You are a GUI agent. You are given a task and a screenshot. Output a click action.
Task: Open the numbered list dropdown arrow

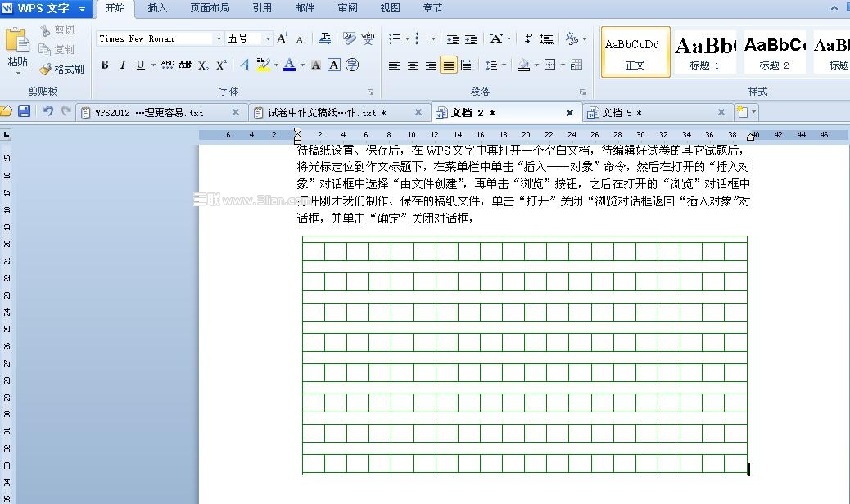pyautogui.click(x=433, y=39)
